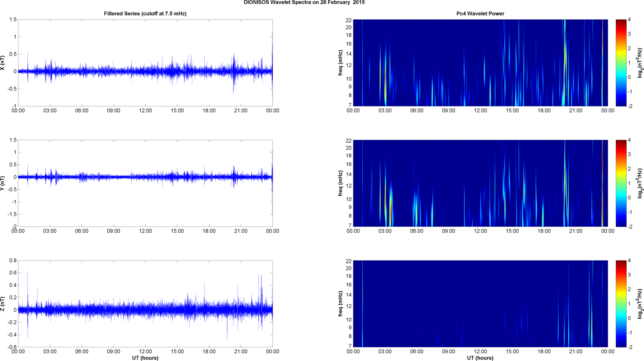Click the -0.6 tick on Z (nT) axis
The height and width of the screenshot is (361, 644).
pos(12,347)
